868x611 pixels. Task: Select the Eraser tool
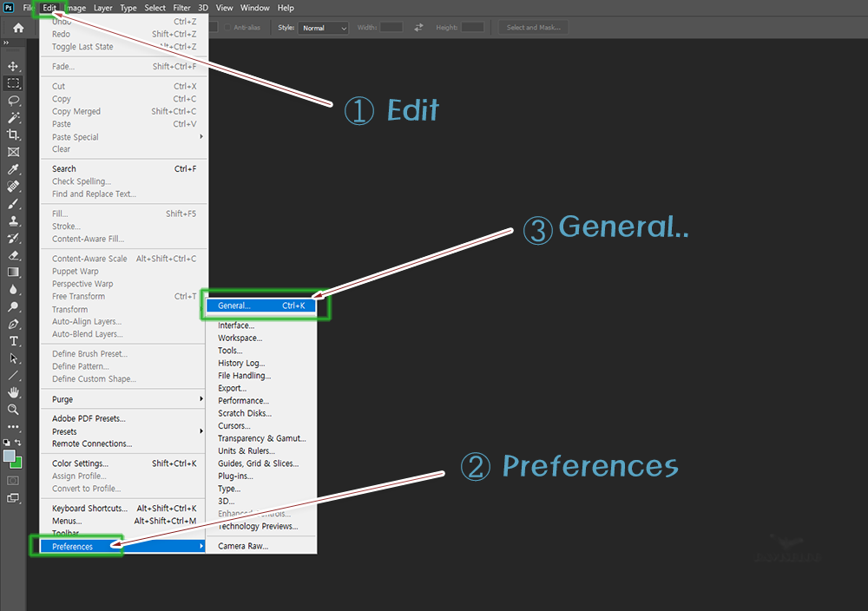click(x=13, y=255)
